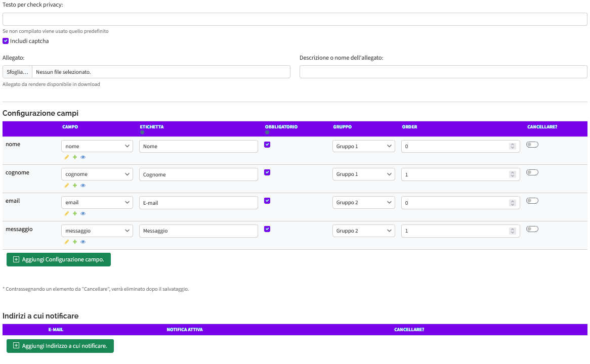
Task: Click the Etichetta input containing Nome
Action: pos(198,146)
